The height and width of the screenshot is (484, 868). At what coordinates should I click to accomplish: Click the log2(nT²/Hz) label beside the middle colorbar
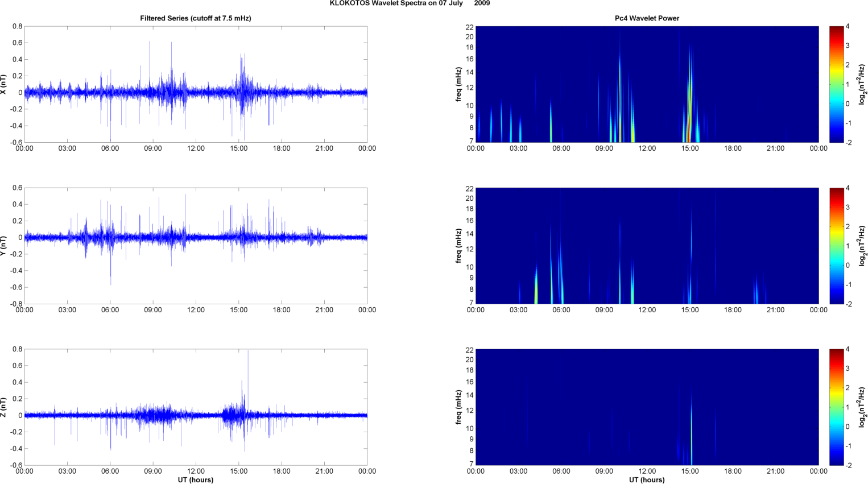862,246
